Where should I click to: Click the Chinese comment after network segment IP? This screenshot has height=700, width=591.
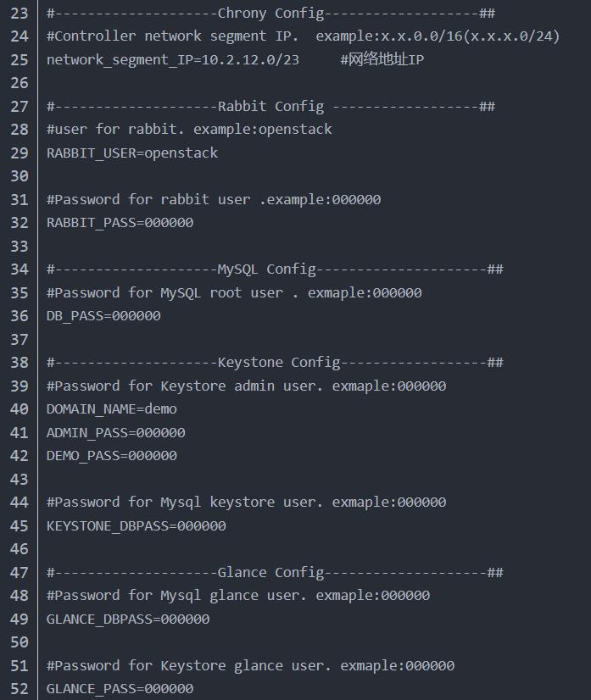pyautogui.click(x=382, y=59)
